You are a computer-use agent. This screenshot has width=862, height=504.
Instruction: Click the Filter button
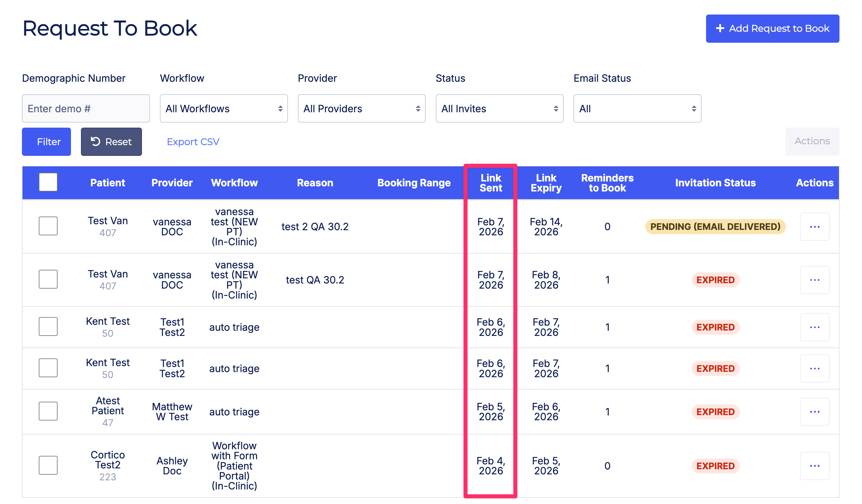point(46,142)
